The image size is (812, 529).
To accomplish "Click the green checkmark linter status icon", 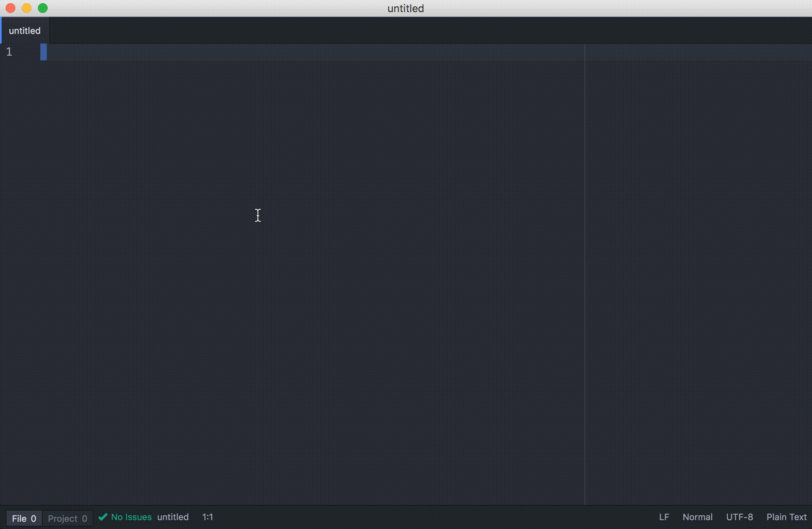I will coord(103,517).
